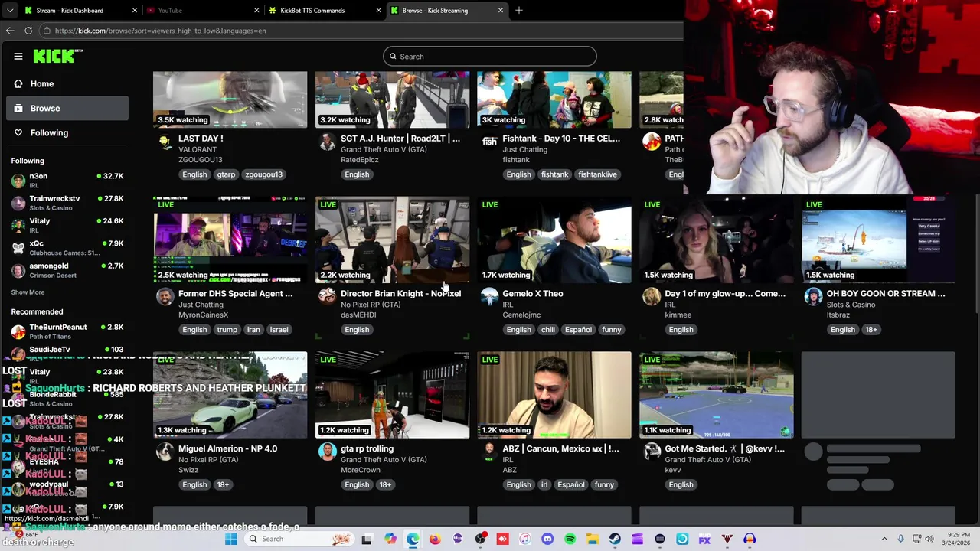This screenshot has height=551, width=980.
Task: Open Windows Start menu
Action: click(230, 539)
